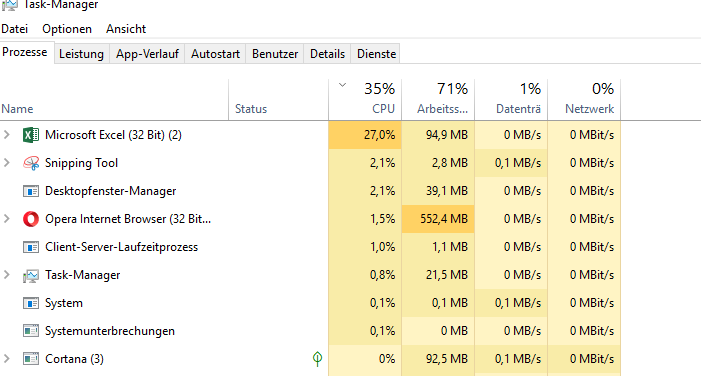Click the sort arrow above CPU column
Screen dimensions: 701x376
pos(342,85)
